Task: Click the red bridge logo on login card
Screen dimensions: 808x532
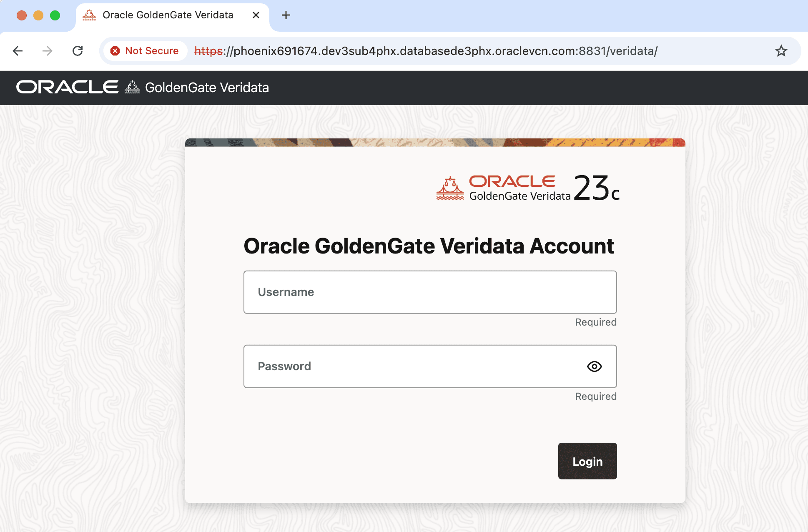Action: click(x=450, y=188)
